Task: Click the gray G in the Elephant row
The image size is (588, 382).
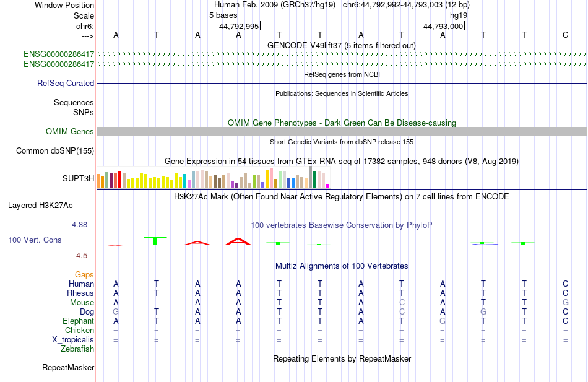Action: pyautogui.click(x=443, y=321)
